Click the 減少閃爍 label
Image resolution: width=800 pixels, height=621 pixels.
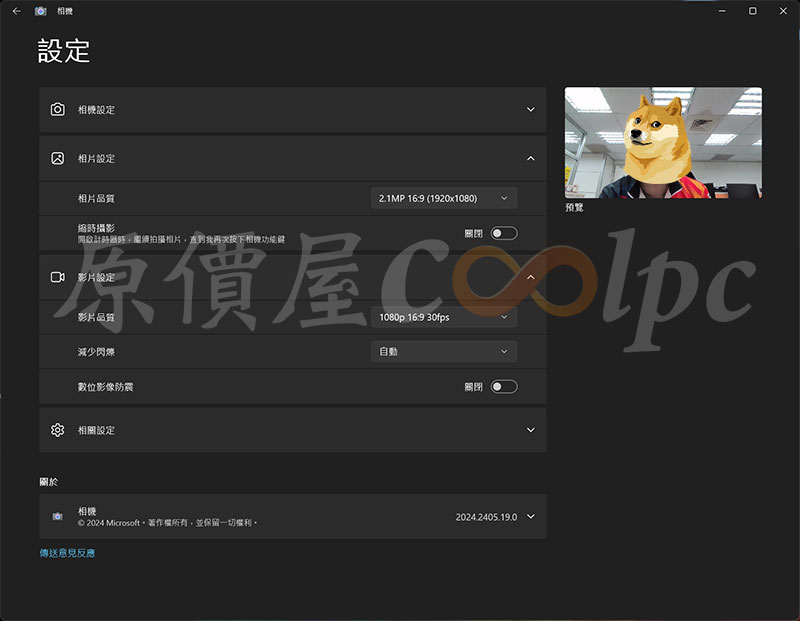click(96, 352)
